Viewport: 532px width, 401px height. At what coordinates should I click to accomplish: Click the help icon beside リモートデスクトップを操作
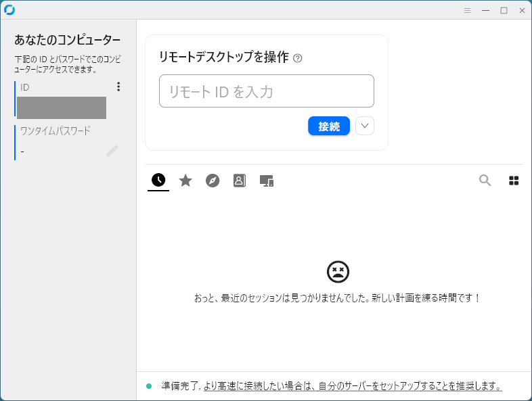pos(298,58)
